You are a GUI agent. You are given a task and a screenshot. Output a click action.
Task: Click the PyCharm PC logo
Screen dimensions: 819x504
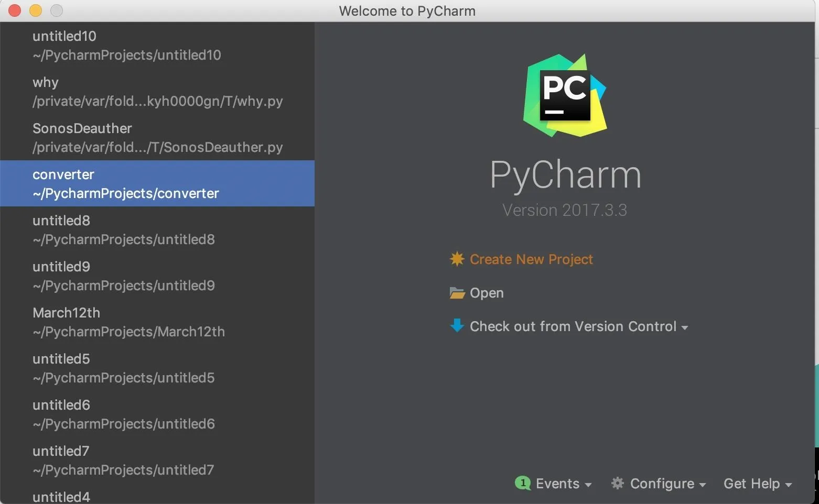(x=565, y=95)
